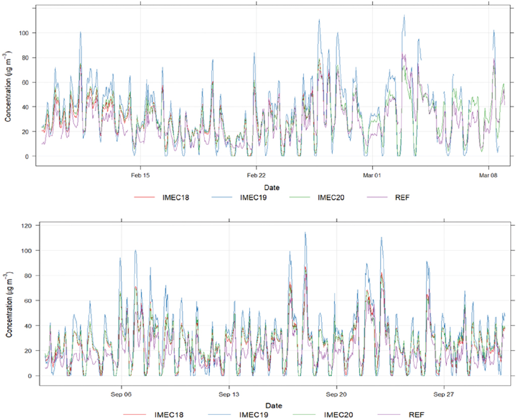
Task: Click the 120 y-axis value in bottom chart
Action: 27,226
